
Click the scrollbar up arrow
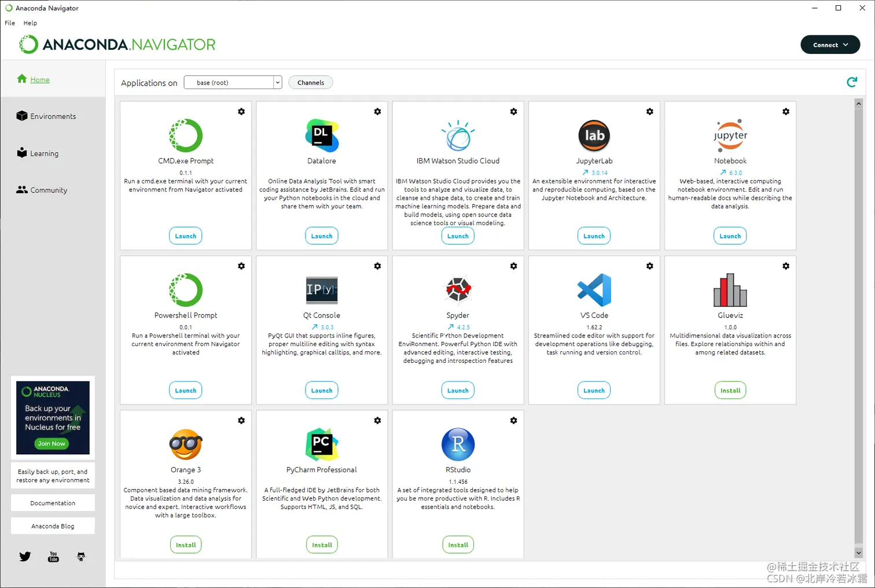[x=859, y=103]
